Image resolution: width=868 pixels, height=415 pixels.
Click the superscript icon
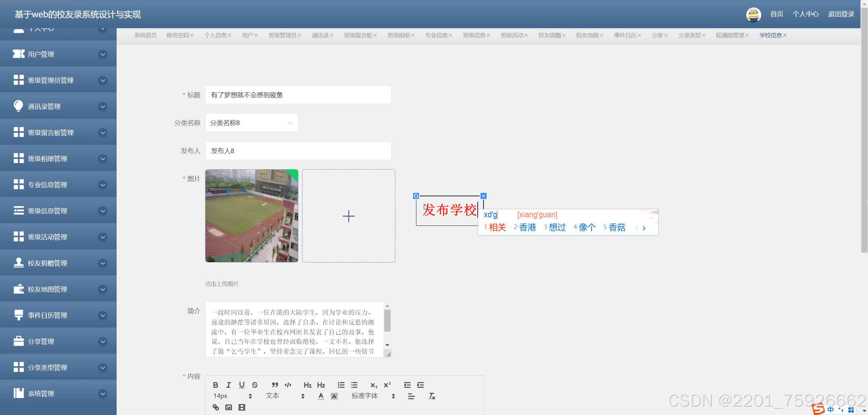[x=387, y=385]
